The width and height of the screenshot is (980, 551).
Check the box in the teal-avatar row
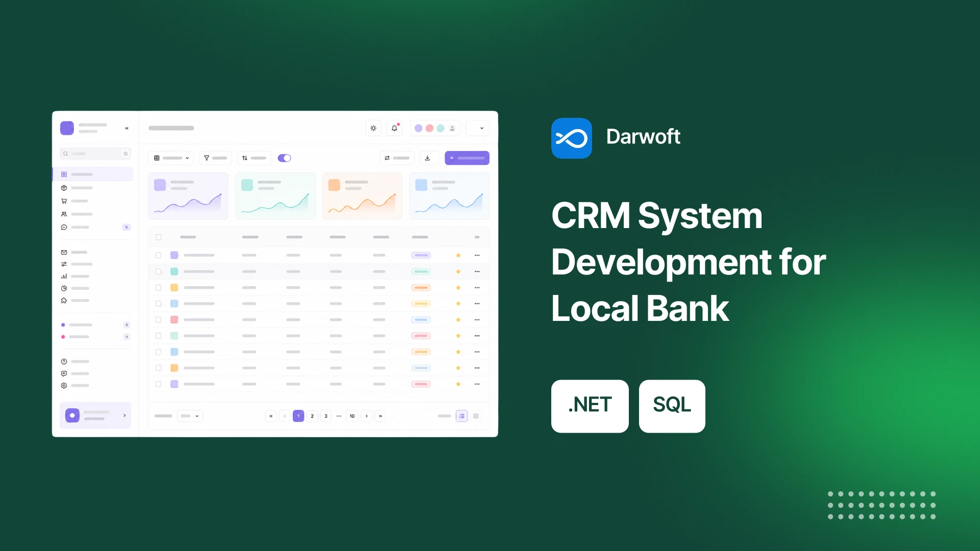coord(158,271)
